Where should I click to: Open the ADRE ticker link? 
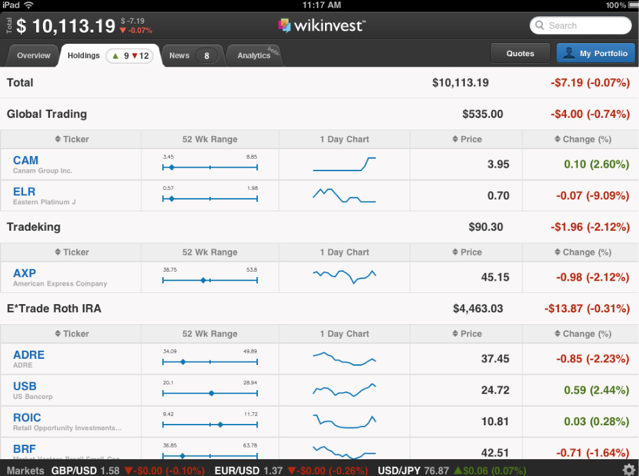29,355
